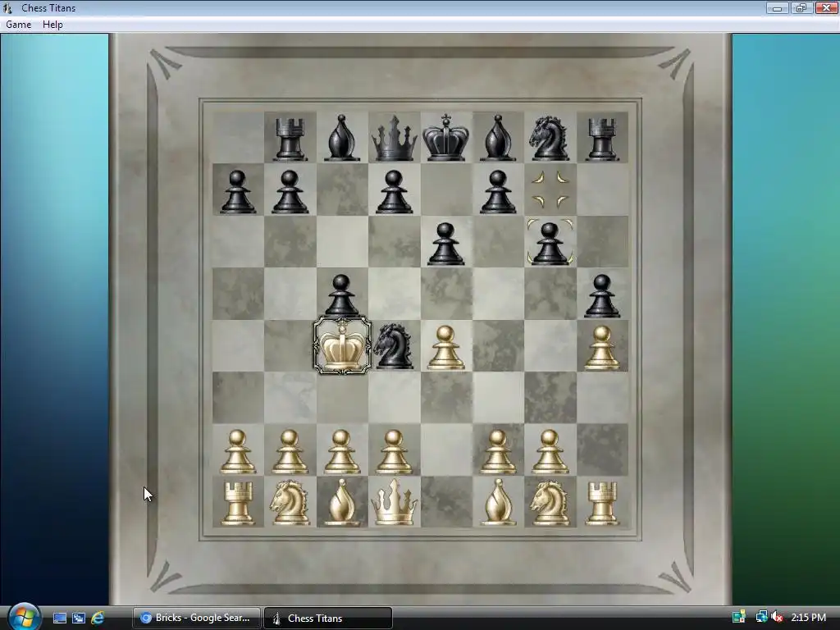Click the Windows Sidebar tray icon

pyautogui.click(x=739, y=617)
